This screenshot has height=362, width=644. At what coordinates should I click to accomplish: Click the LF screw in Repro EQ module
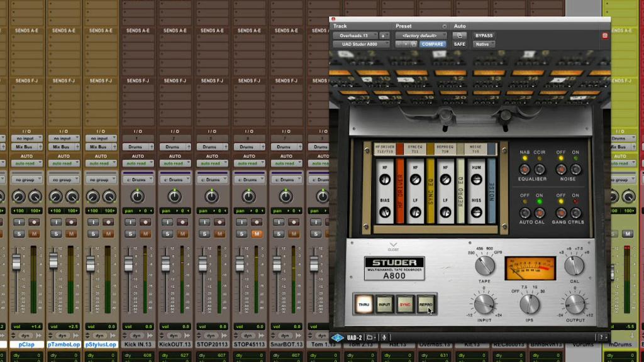tap(446, 212)
